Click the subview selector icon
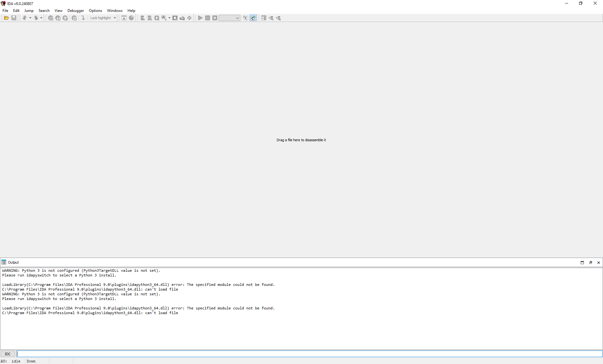The image size is (603, 364). coord(164,18)
